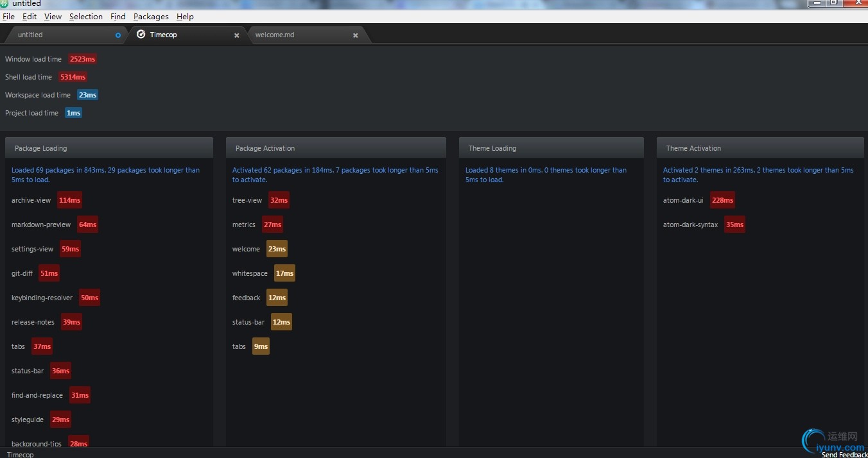
Task: Click the styleguide package entry
Action: click(x=41, y=420)
